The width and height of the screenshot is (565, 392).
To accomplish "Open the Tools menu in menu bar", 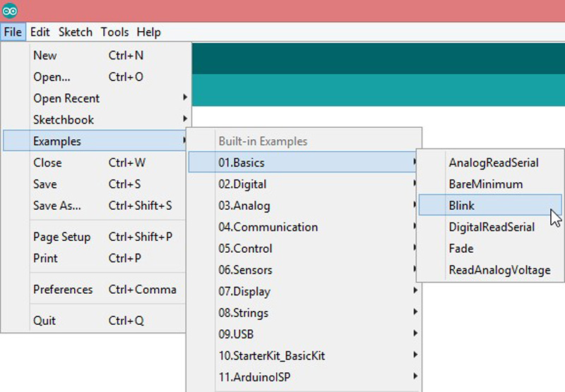I will [x=114, y=32].
